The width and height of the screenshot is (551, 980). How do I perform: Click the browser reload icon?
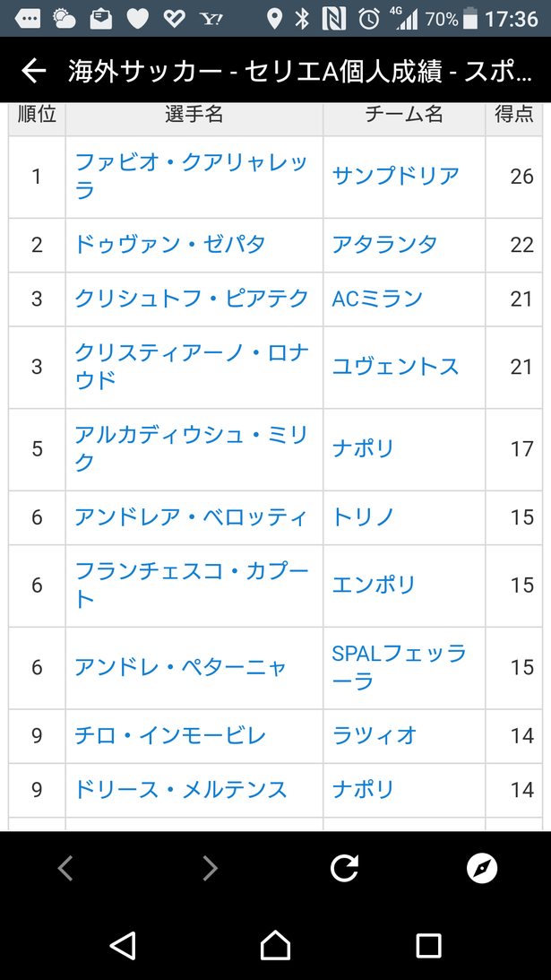[344, 868]
